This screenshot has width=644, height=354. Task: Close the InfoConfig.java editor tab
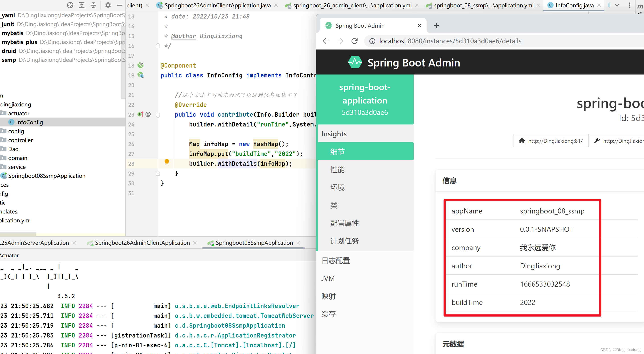tap(599, 5)
